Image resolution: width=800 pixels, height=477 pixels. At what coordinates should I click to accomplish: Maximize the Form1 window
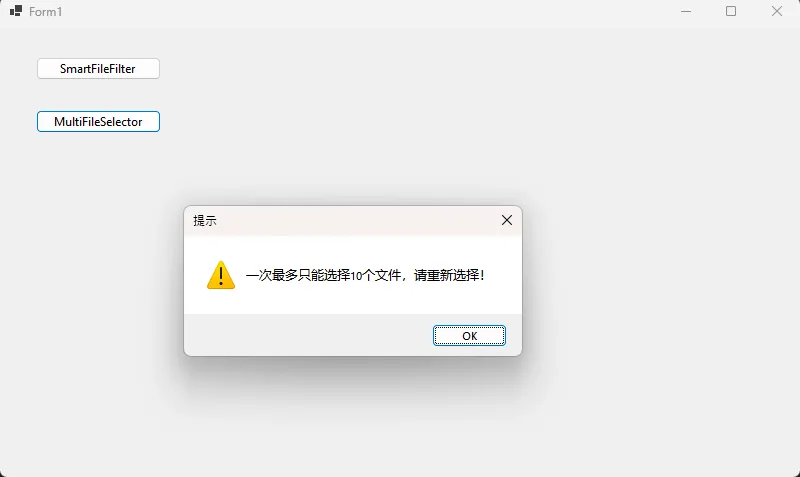731,11
